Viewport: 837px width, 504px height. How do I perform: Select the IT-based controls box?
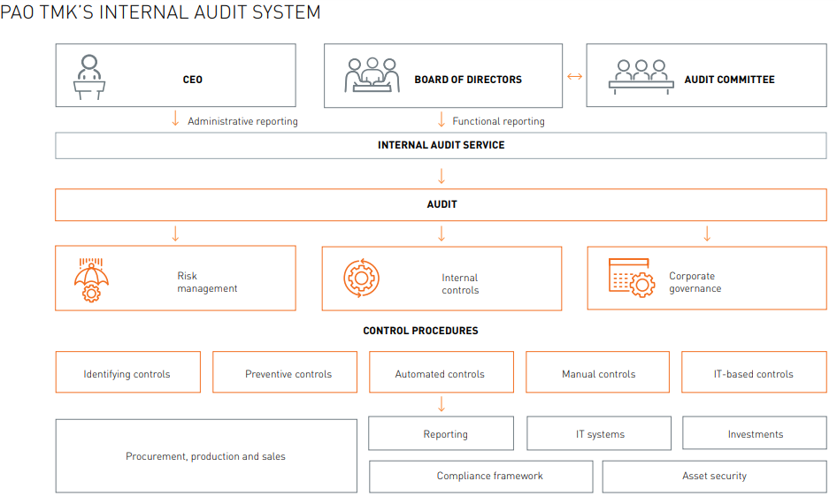click(754, 372)
